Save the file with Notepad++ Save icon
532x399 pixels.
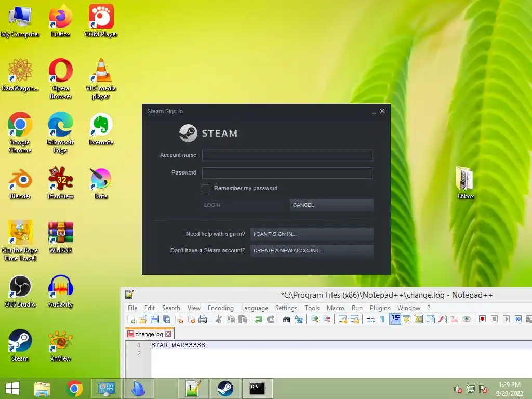coord(155,320)
